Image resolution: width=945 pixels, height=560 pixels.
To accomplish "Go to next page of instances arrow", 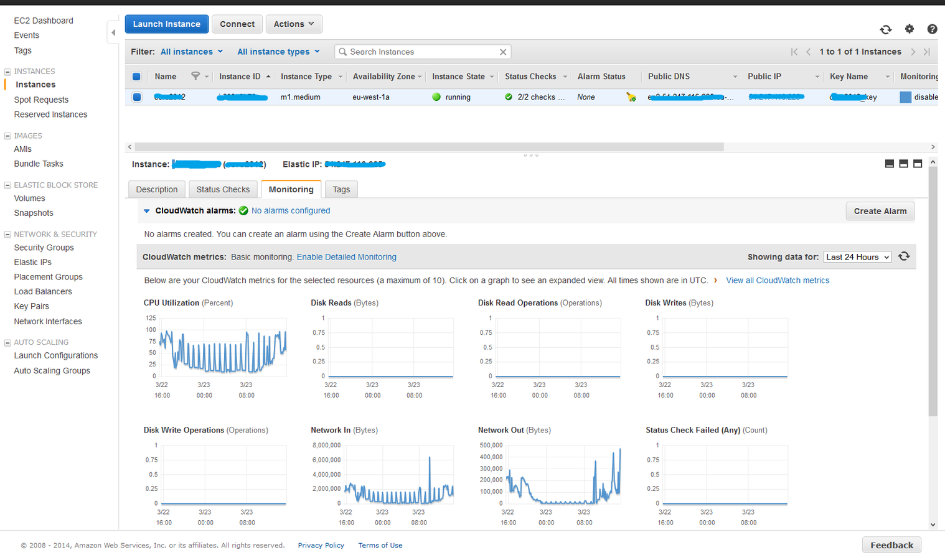I will [x=913, y=52].
